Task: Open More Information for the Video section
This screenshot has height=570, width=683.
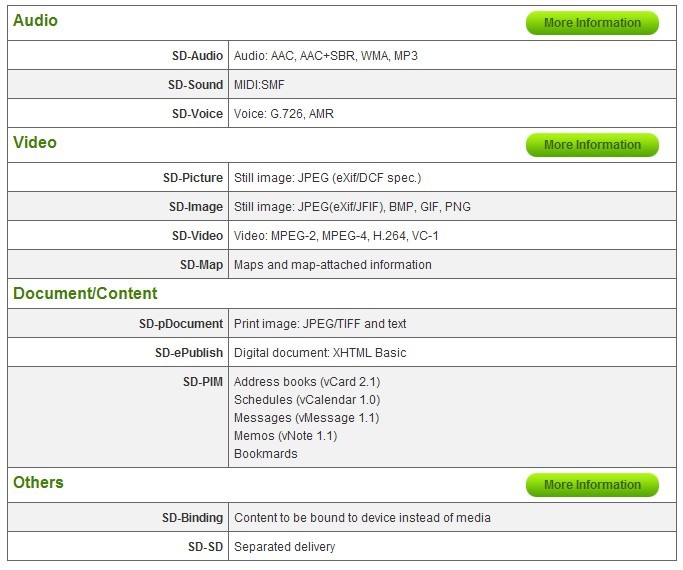Action: (592, 145)
